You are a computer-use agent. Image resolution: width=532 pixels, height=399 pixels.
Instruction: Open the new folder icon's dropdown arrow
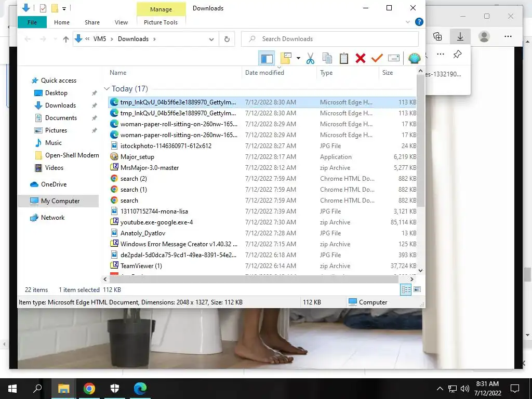(x=298, y=58)
